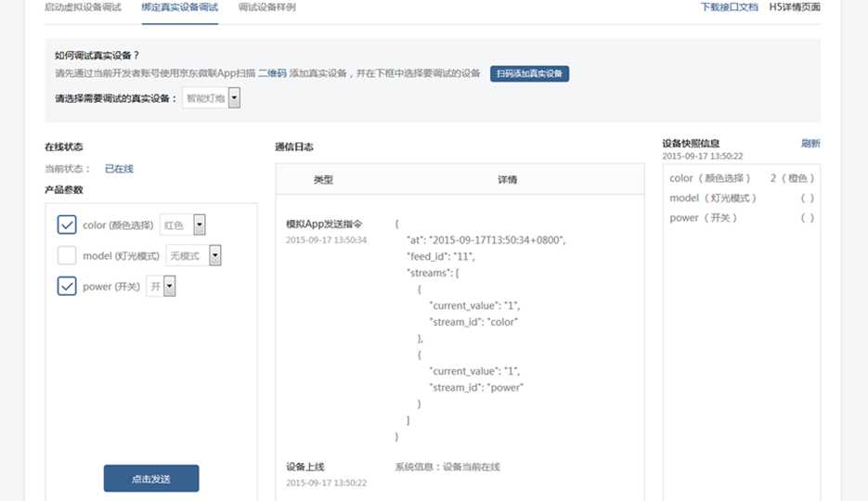This screenshot has width=868, height=501.
Task: Click the 详情 column header
Action: click(x=507, y=180)
